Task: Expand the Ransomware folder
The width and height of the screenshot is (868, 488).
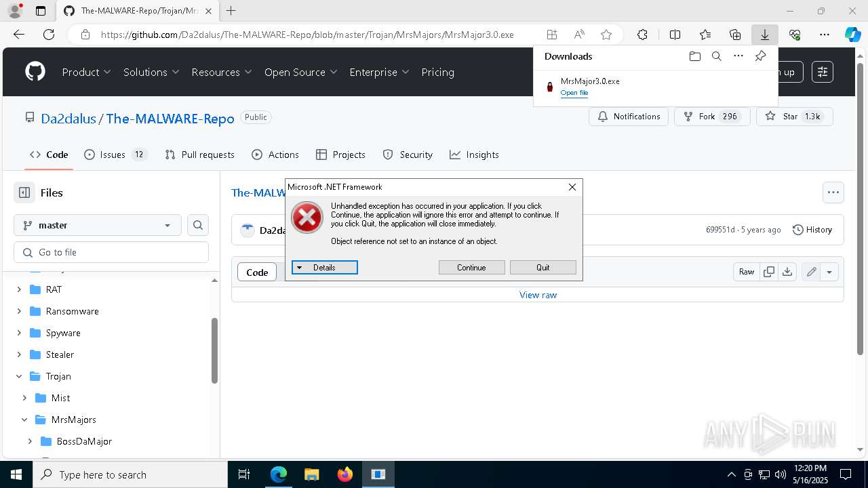Action: (19, 311)
